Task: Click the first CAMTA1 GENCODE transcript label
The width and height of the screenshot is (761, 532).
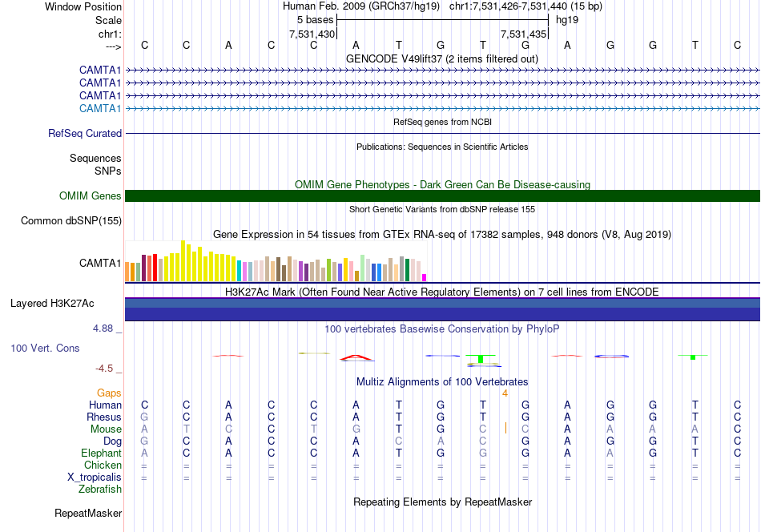Action: point(100,70)
